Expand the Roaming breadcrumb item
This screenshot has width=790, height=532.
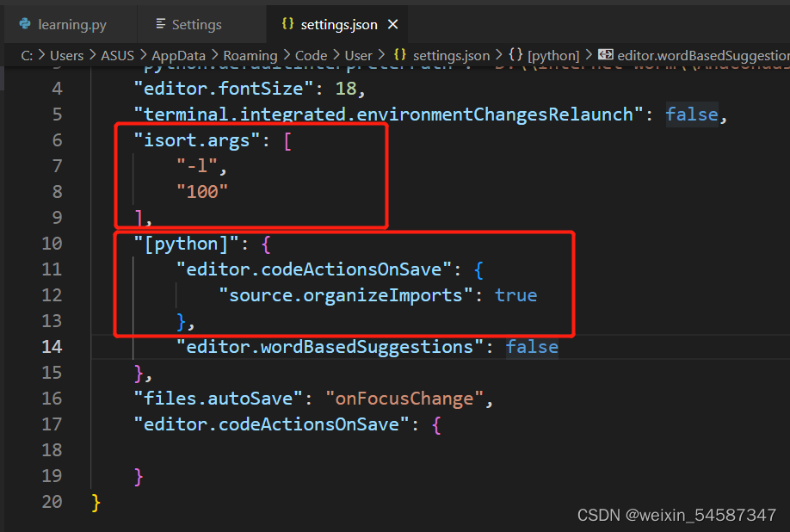coord(250,54)
